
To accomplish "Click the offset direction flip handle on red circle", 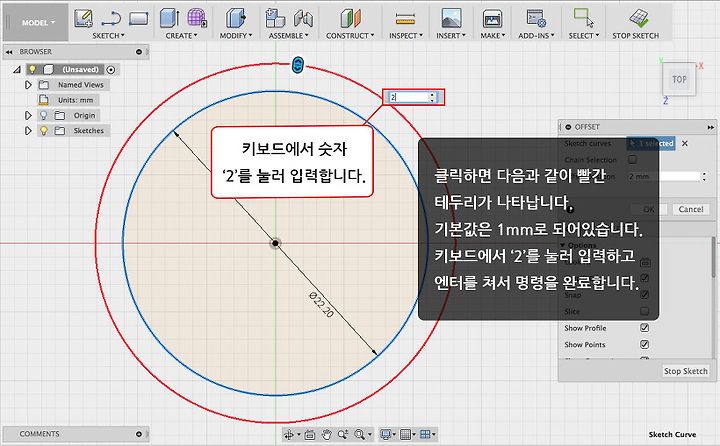I will tap(298, 65).
